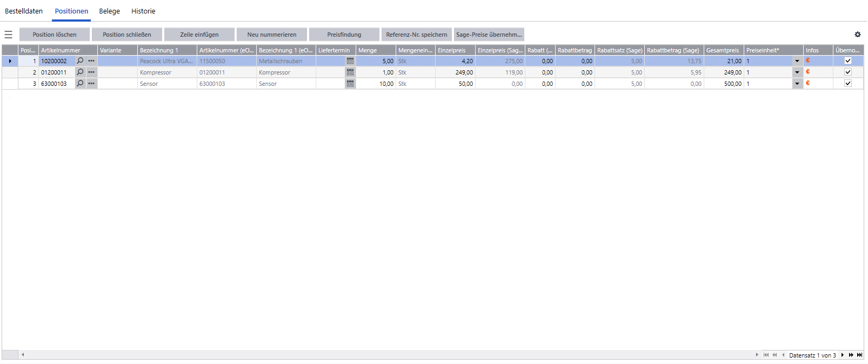
Task: Open calendar picker for Sensor row Liefertermin
Action: pos(350,84)
